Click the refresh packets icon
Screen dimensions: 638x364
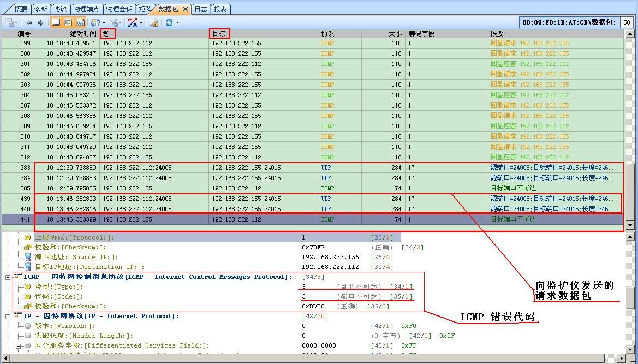(x=169, y=22)
